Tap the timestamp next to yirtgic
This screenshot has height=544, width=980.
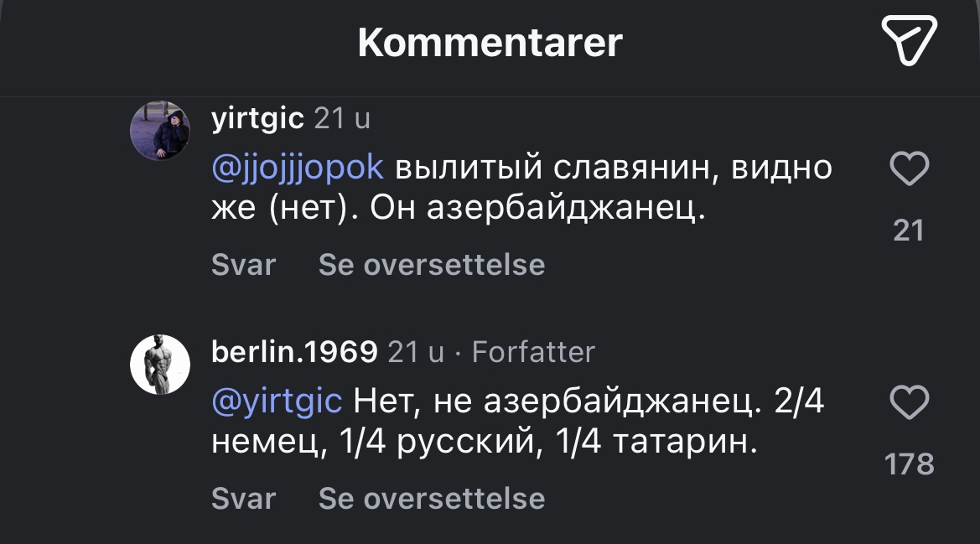pos(341,119)
